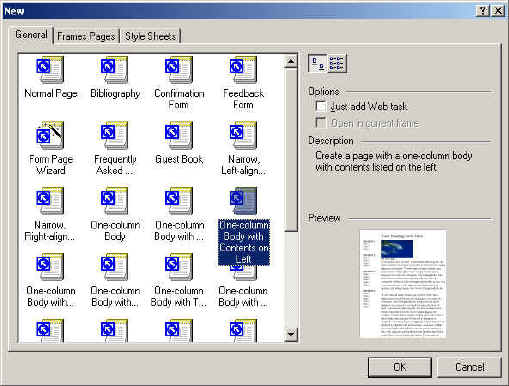Open the Form Page Wizard icon
509x386 pixels.
50,135
